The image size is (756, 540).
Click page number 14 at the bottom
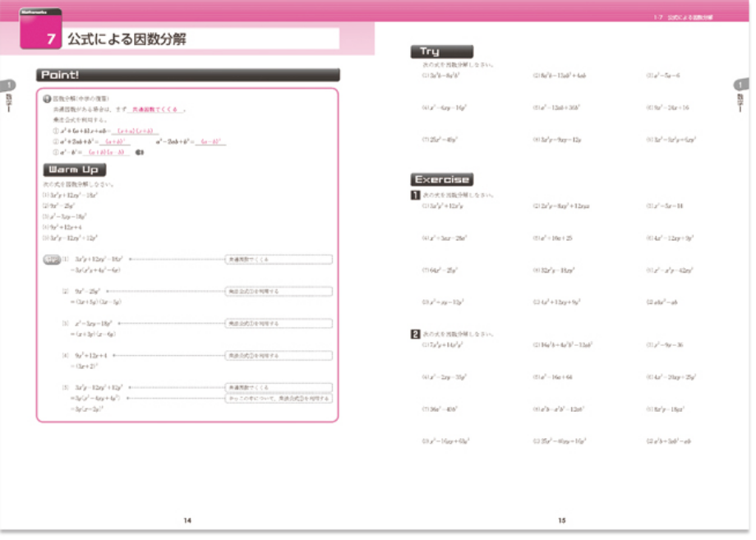point(187,519)
